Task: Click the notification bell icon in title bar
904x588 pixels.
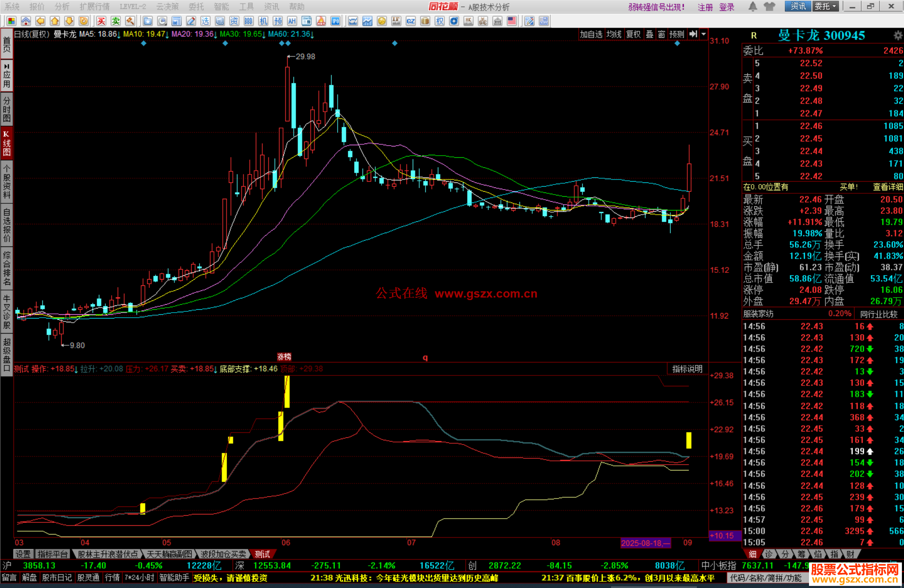Action: click(x=752, y=6)
